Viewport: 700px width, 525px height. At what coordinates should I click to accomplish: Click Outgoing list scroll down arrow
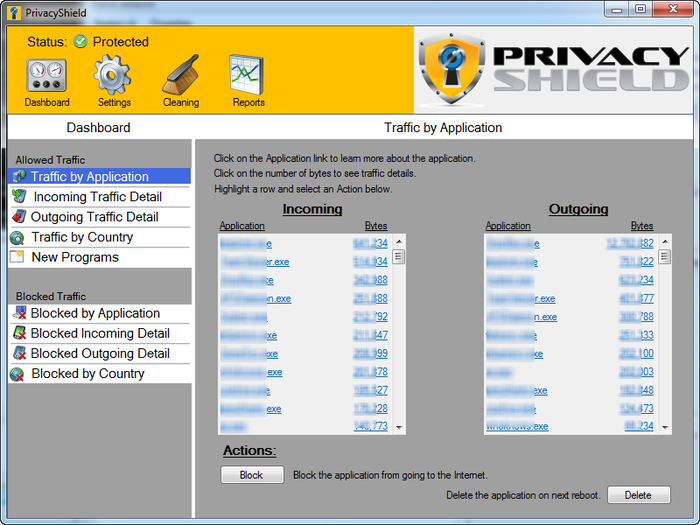(x=665, y=427)
